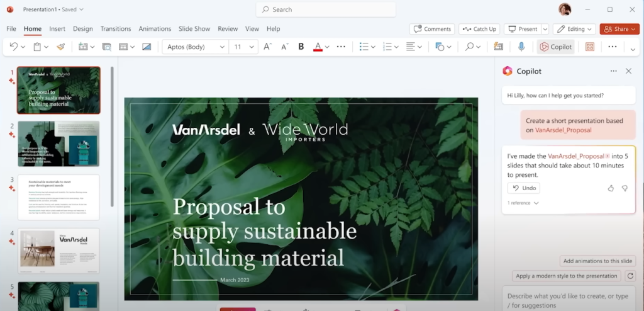Expand the Layout dropdown arrow
Image resolution: width=644 pixels, height=311 pixels.
(x=132, y=47)
